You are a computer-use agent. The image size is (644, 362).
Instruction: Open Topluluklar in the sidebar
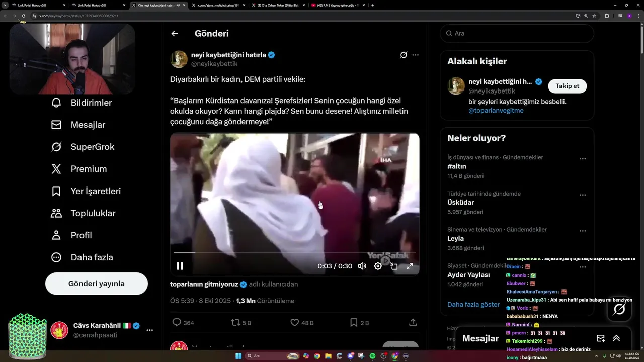pos(84,213)
